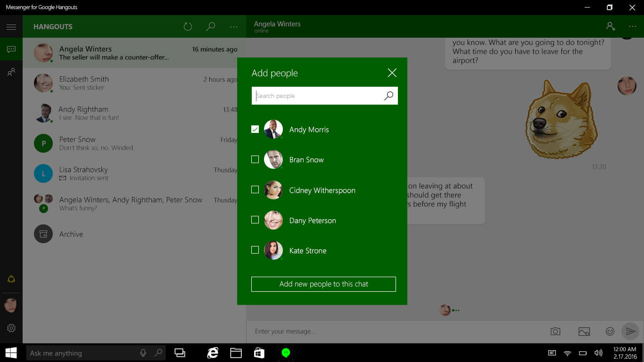644x362 pixels.
Task: Open the action center tray icon
Action: click(552, 353)
